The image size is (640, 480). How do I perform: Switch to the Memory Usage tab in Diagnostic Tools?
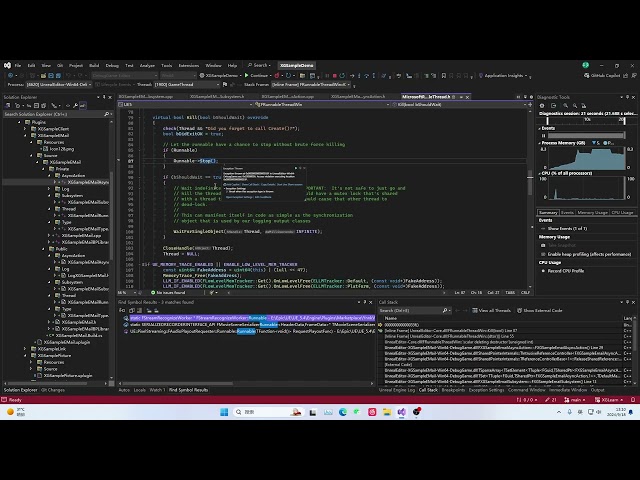[x=592, y=213]
